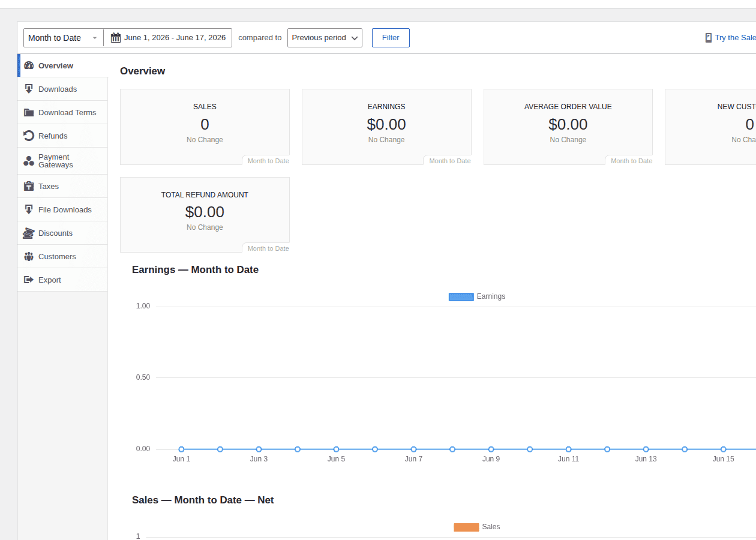Click the '0.50' y-axis label
Image resolution: width=756 pixels, height=540 pixels.
(143, 377)
